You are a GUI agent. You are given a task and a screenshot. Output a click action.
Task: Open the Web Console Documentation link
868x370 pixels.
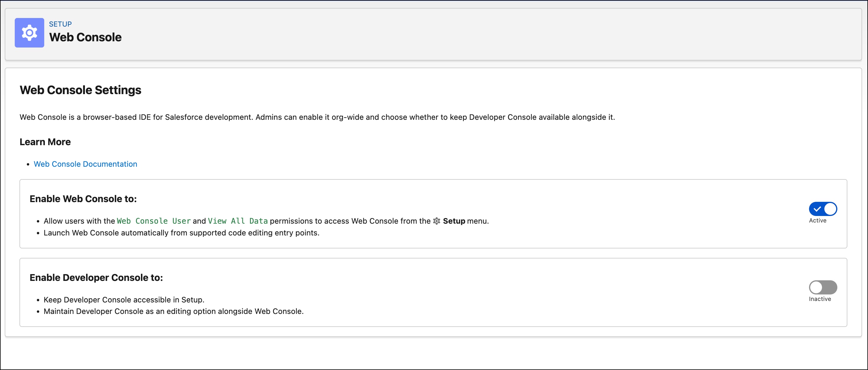tap(85, 164)
